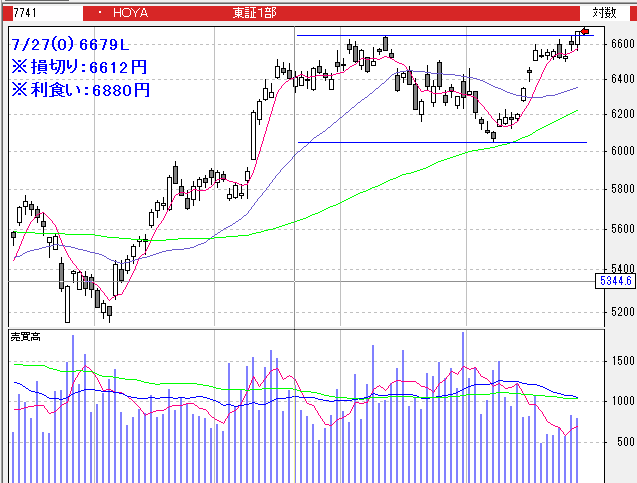
Task: Click the 6600 price axis label
Action: (x=622, y=44)
